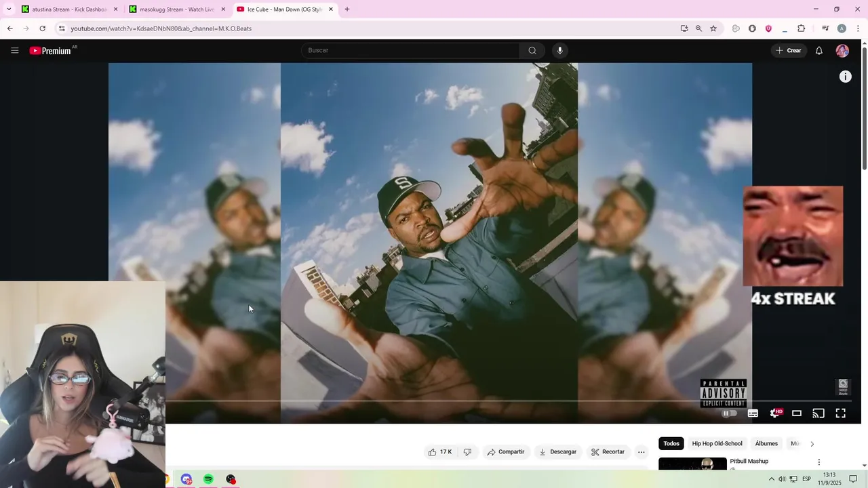Download the video with Descargar
The image size is (868, 488).
(x=557, y=452)
